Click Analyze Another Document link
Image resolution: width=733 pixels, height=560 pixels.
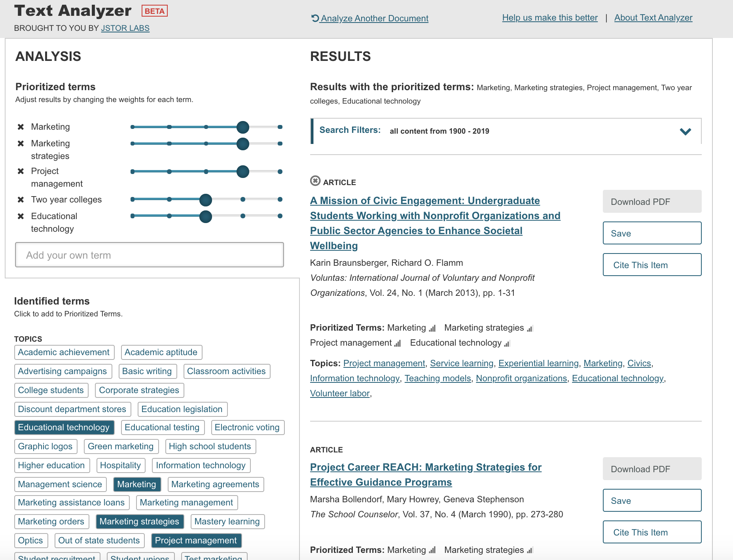click(374, 18)
